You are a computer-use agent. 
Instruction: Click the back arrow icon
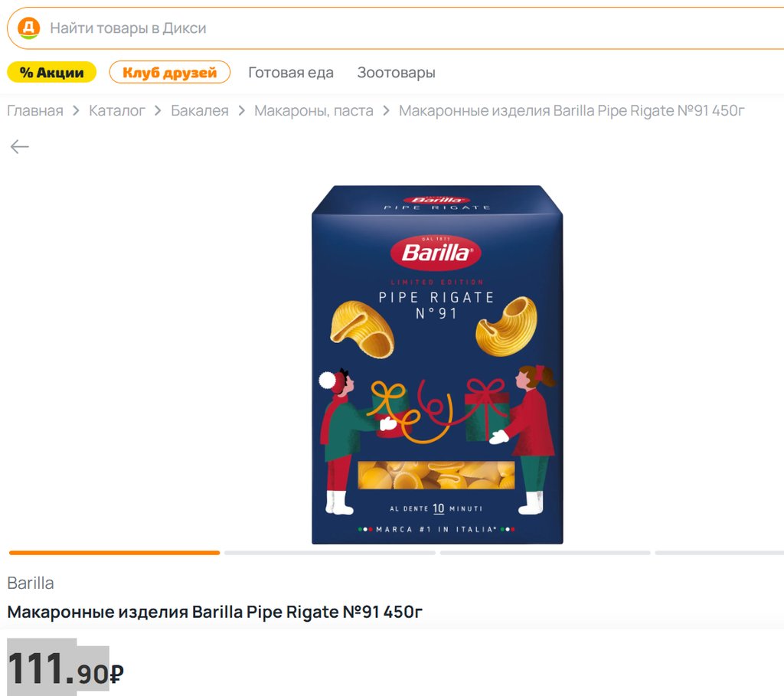[19, 146]
